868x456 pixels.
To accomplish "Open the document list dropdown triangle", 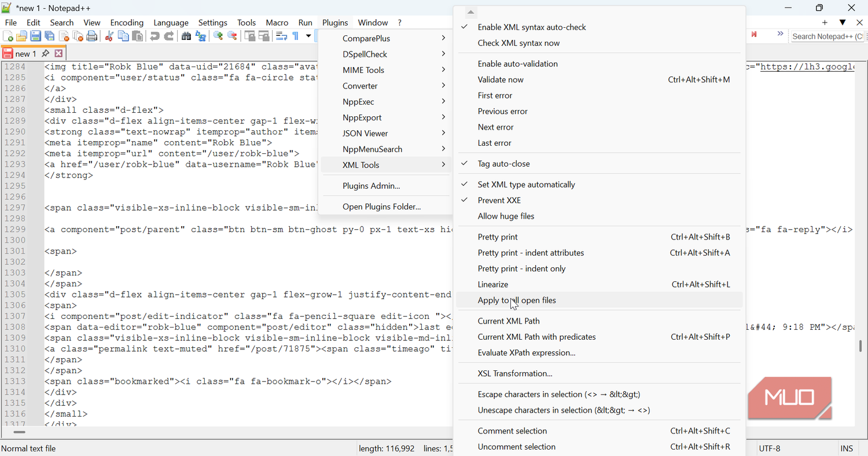I will tap(843, 23).
